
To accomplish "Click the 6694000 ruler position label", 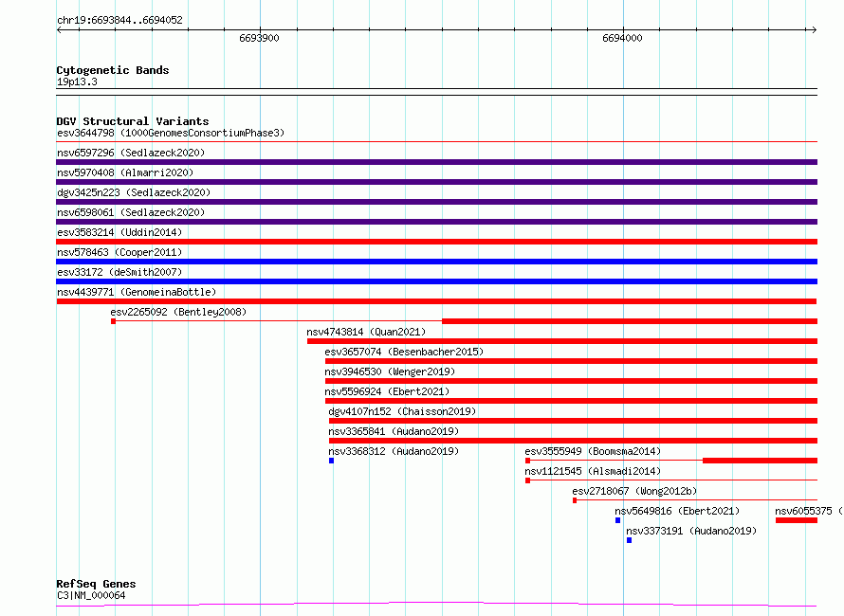I will tap(622, 38).
